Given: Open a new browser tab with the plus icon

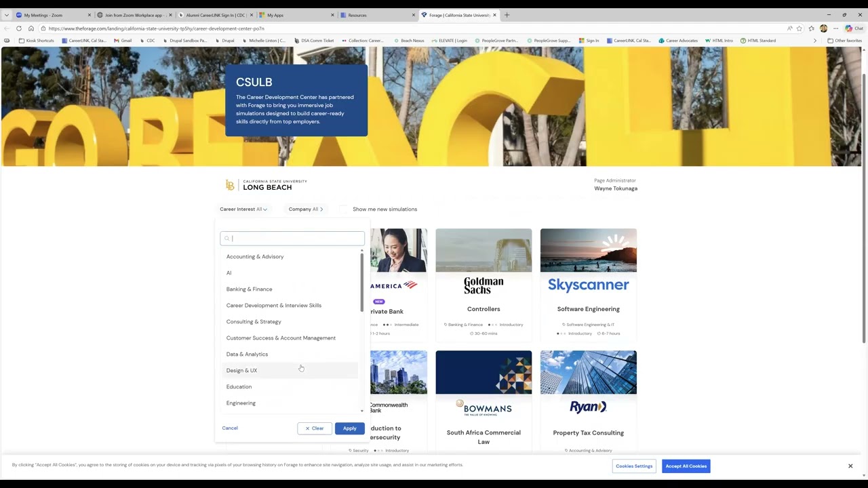Looking at the screenshot, I should 507,15.
